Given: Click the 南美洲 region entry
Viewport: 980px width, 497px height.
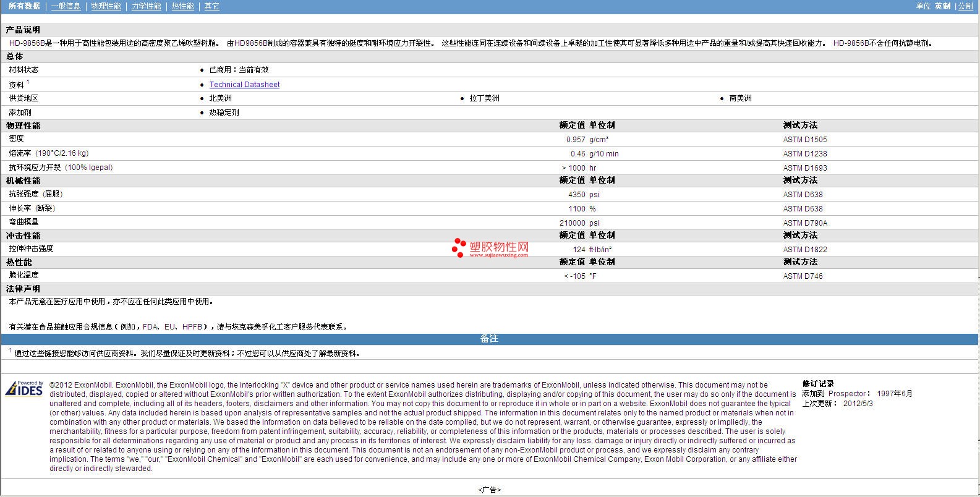Looking at the screenshot, I should click(740, 98).
